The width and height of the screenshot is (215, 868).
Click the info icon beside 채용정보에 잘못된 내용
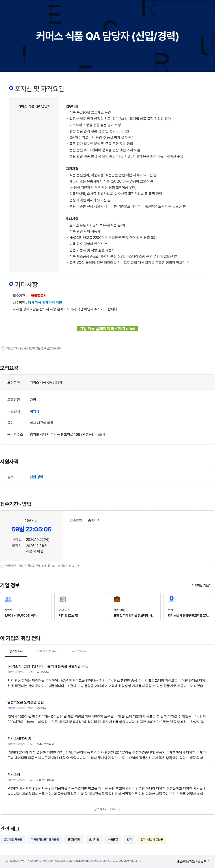pyautogui.click(x=3, y=348)
